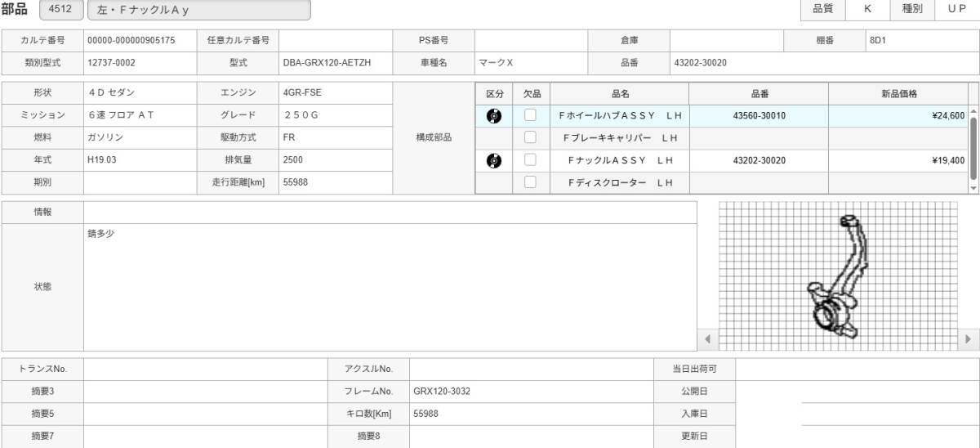Select the FホイールハブASSY LH row name
This screenshot has width=980, height=448.
tap(620, 116)
